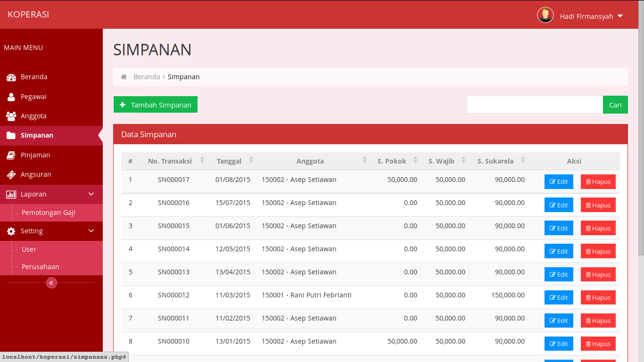Screen dimensions: 644x362
Task: Click the Beranda dashboard icon in sidebar
Action: tap(11, 77)
